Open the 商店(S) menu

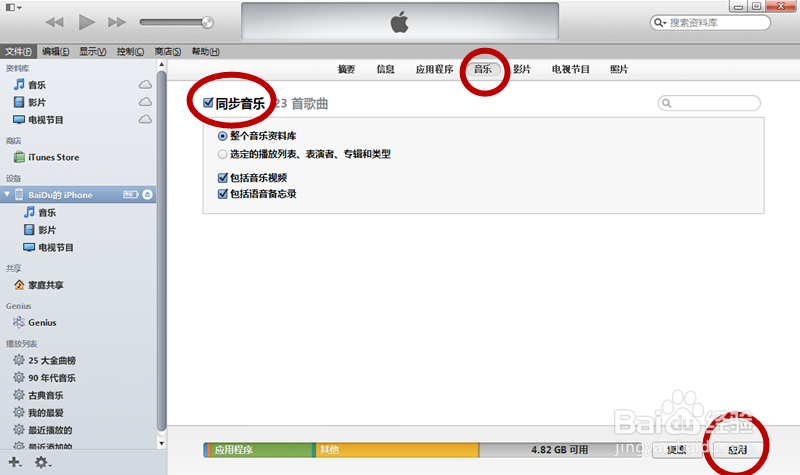click(x=167, y=52)
